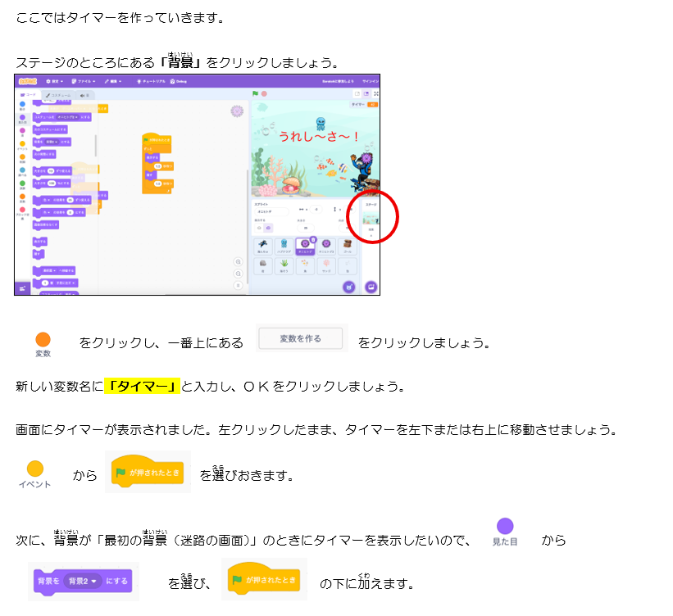The height and width of the screenshot is (616, 673).
Task: Open the 編集 menu
Action: tap(113, 81)
